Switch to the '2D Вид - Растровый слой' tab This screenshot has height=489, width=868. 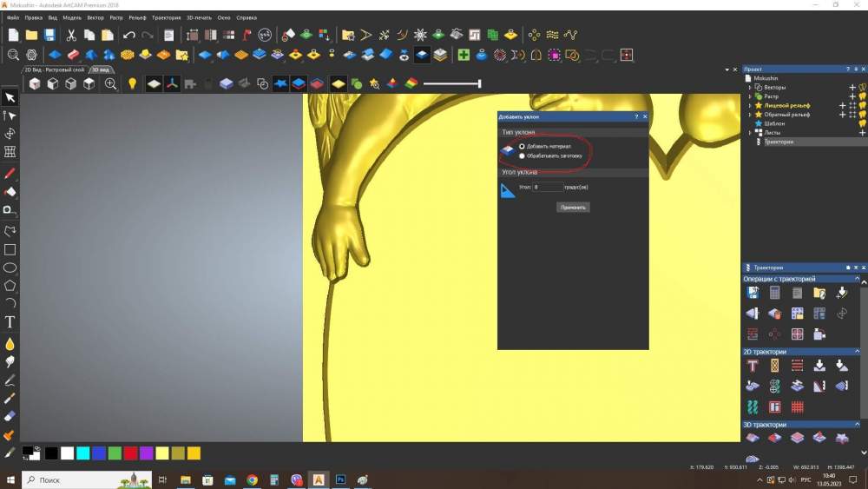coord(54,69)
